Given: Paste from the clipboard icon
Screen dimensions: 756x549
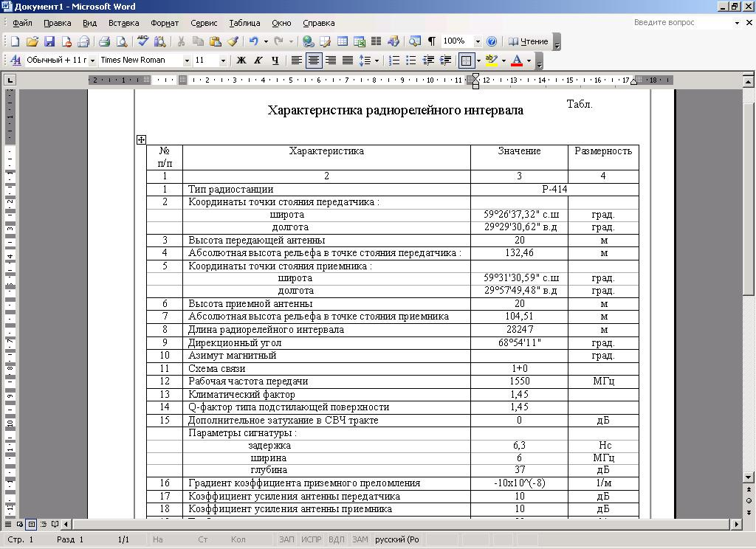Looking at the screenshot, I should 216,41.
